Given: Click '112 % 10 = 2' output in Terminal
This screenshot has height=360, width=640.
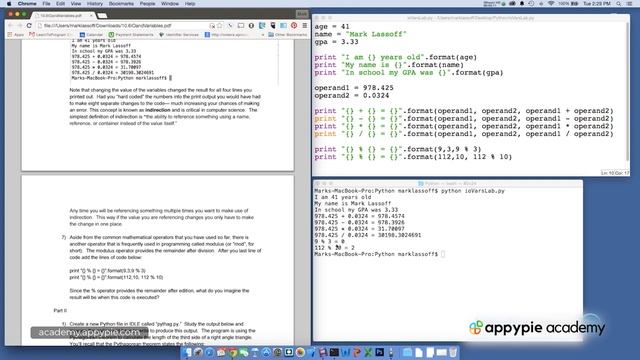Looking at the screenshot, I should coord(334,248).
